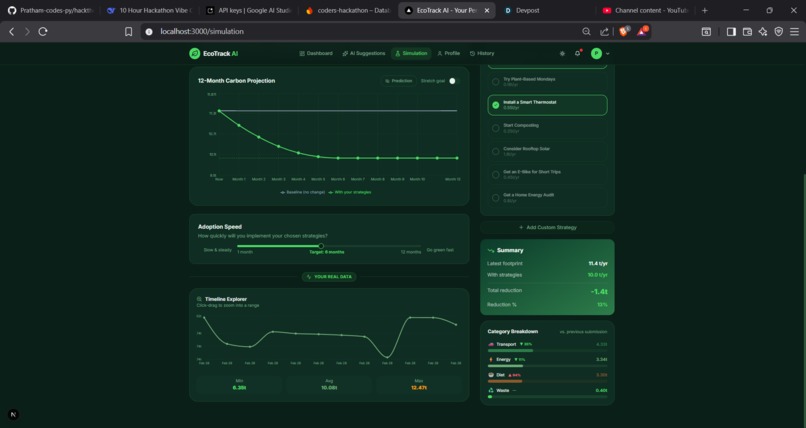The image size is (806, 428).
Task: Click the Diet bowl icon
Action: 490,375
